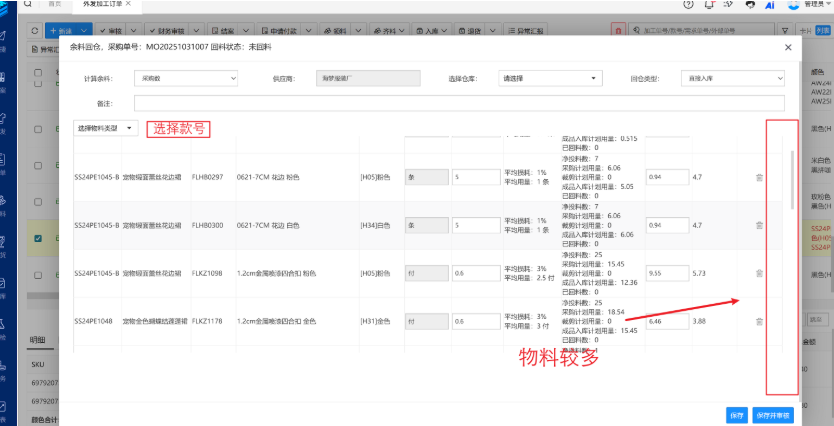Screen dimensions: 834x426
Task: Expand the 选择仓库 dropdown
Action: click(x=549, y=77)
